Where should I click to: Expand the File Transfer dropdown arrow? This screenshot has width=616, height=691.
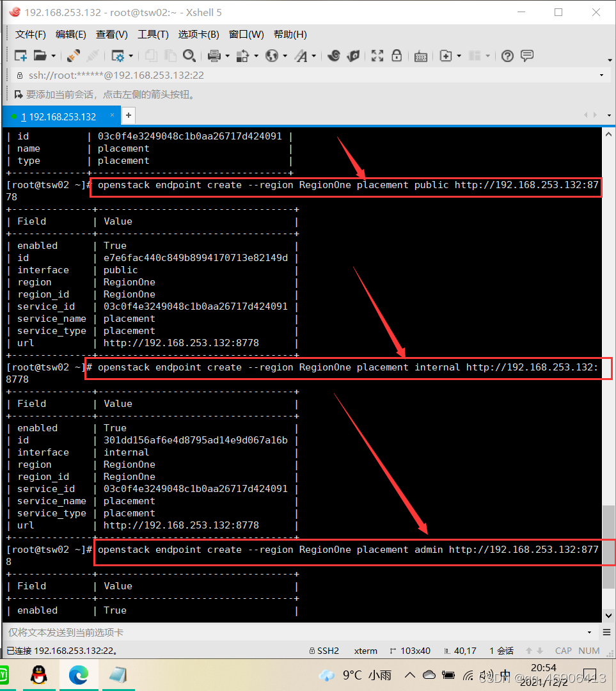(256, 56)
